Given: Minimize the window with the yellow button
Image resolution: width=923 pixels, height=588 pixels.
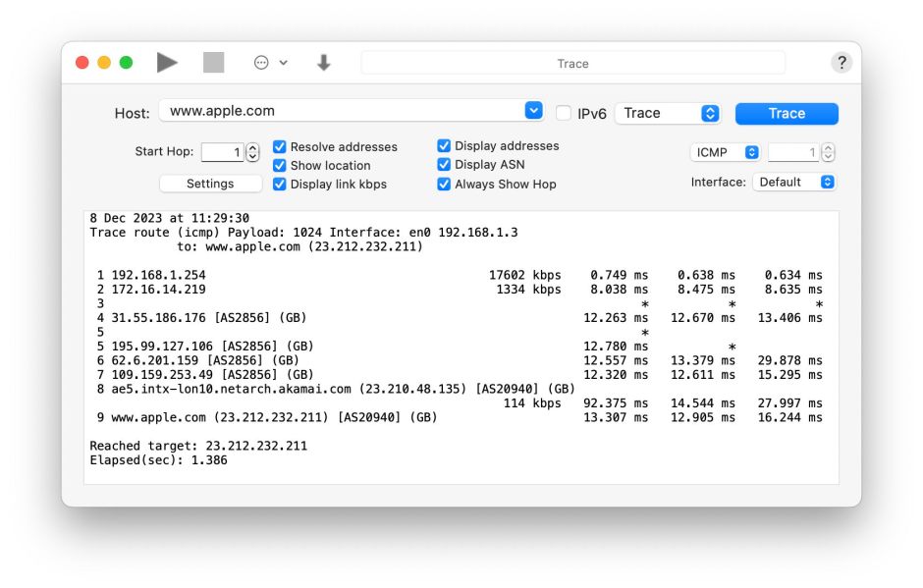Looking at the screenshot, I should (x=104, y=63).
